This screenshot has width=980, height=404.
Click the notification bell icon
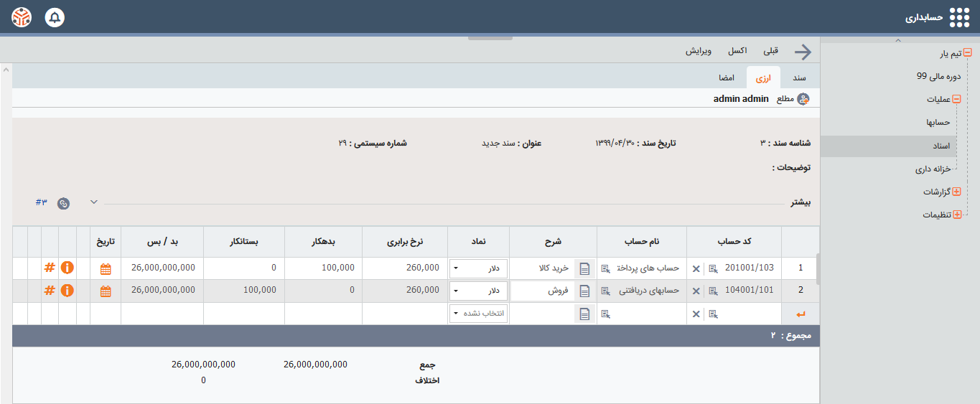pos(55,17)
